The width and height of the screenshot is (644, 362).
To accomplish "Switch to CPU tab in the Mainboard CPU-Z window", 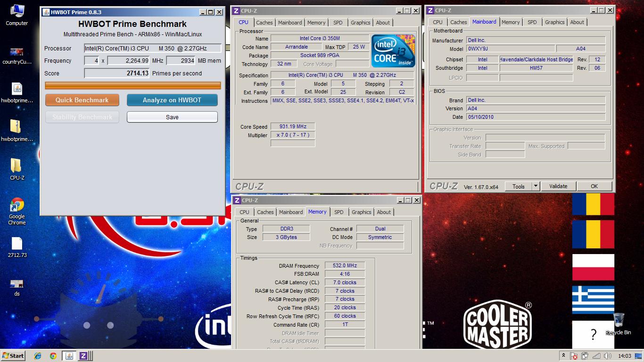I will (x=438, y=22).
